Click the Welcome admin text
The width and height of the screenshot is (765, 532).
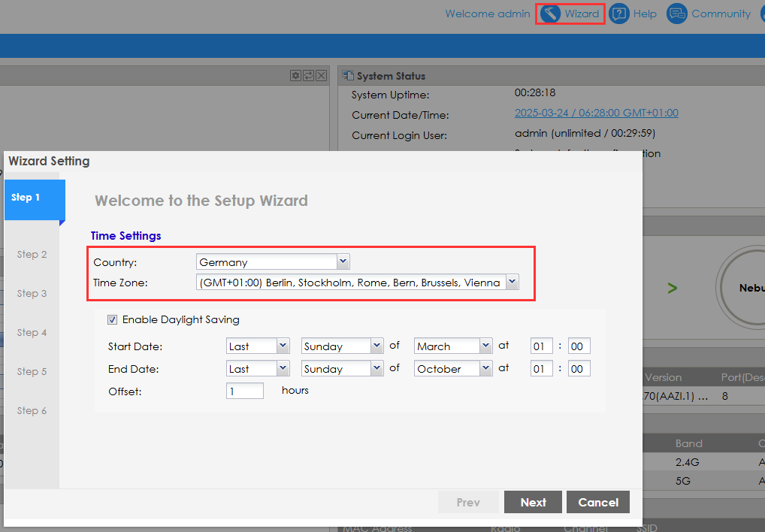[x=488, y=14]
